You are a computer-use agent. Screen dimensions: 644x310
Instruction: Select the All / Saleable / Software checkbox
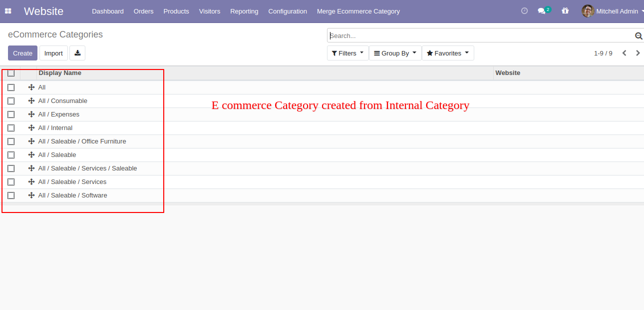(11, 195)
